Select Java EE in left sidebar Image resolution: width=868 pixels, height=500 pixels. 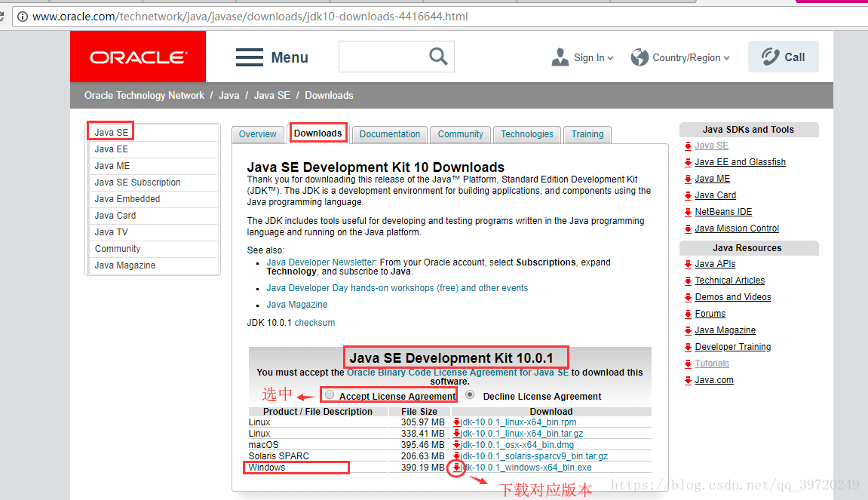point(153,149)
